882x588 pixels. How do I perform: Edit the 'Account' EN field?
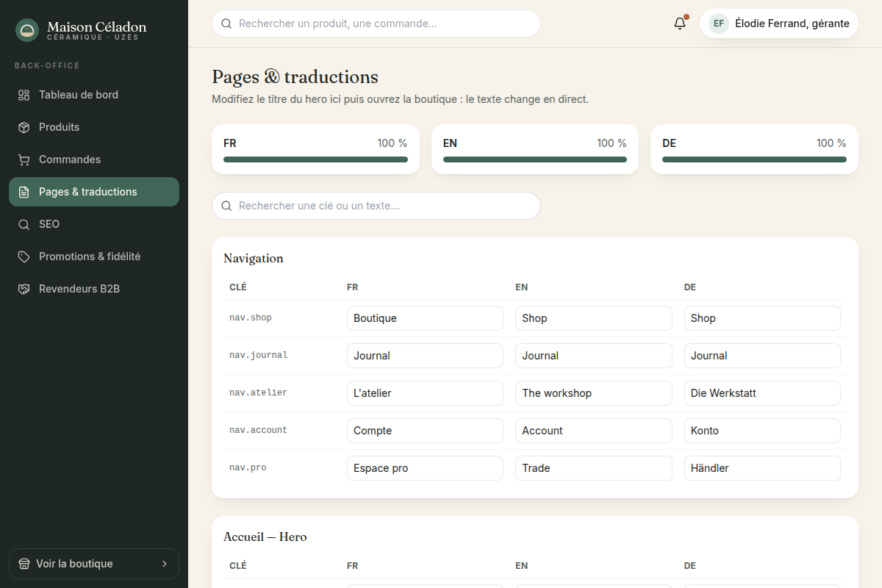[x=594, y=431]
